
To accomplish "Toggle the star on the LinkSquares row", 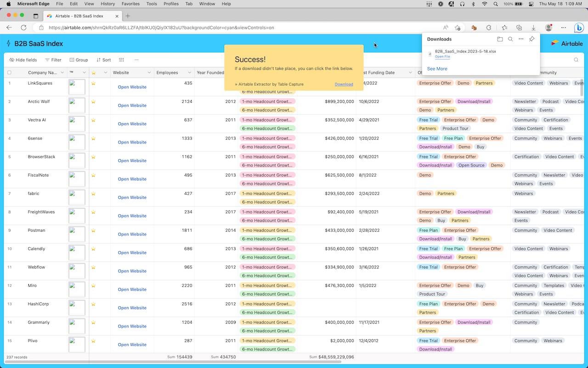I will pyautogui.click(x=93, y=83).
